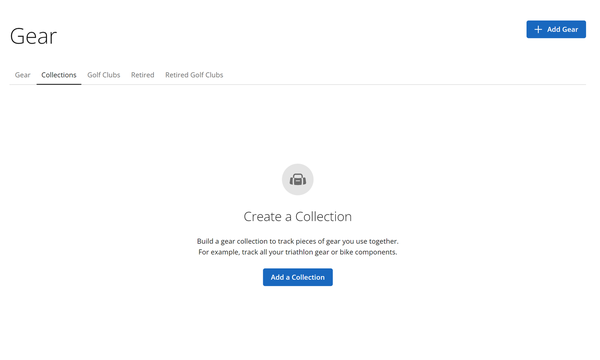600x360 pixels.
Task: Click the Add Gear button
Action: [x=556, y=29]
